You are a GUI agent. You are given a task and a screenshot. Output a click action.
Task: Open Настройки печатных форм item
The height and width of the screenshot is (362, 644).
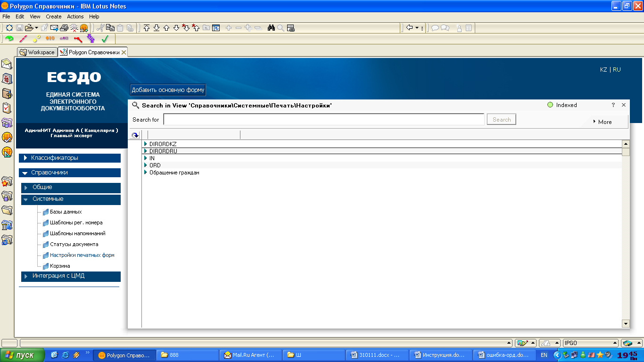82,255
